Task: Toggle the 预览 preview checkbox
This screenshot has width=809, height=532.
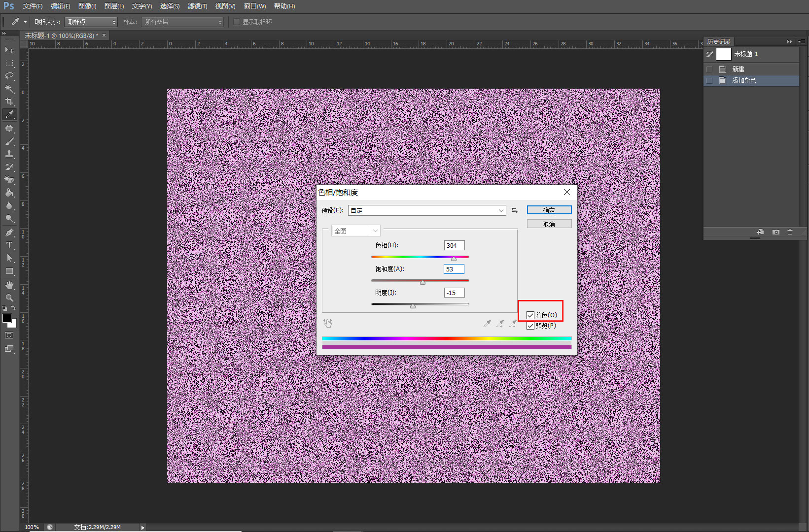Action: click(530, 326)
